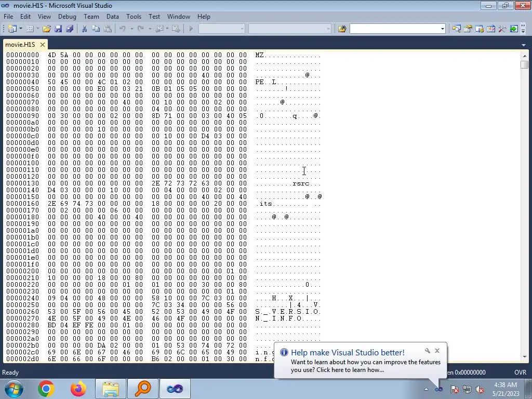Open the Edit menu
532x399 pixels.
pyautogui.click(x=25, y=16)
